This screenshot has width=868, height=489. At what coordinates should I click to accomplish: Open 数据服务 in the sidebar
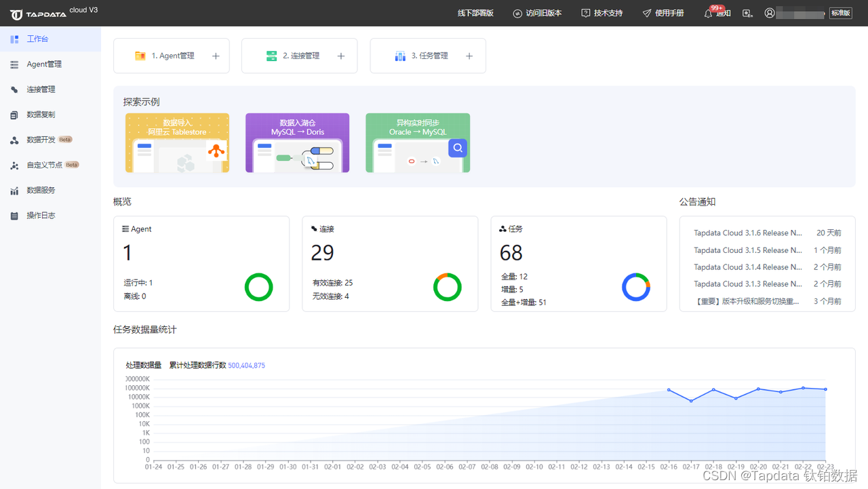[50, 191]
